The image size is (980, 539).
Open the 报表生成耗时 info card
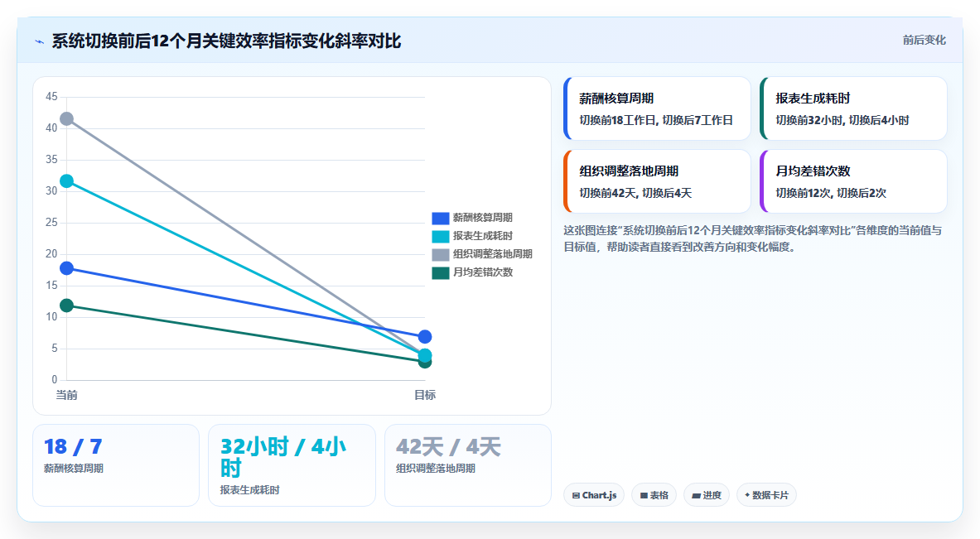tap(853, 108)
